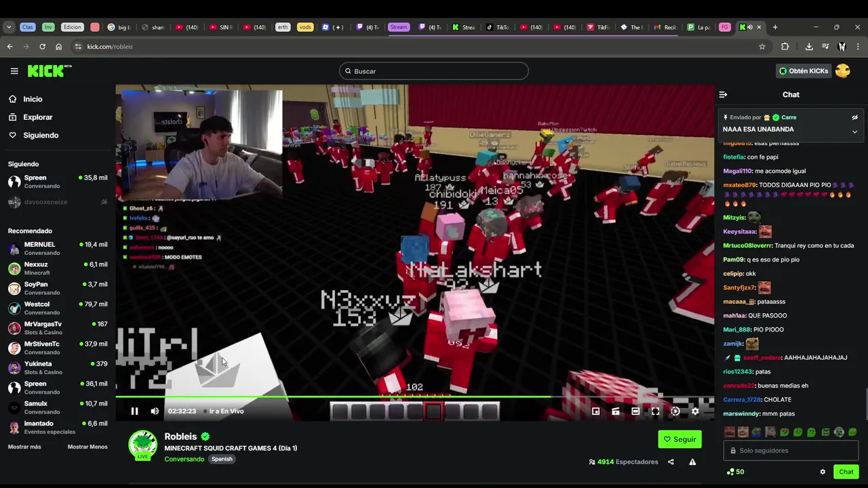Image resolution: width=868 pixels, height=488 pixels.
Task: Jump to live with Ir a En Vivo
Action: [x=224, y=411]
